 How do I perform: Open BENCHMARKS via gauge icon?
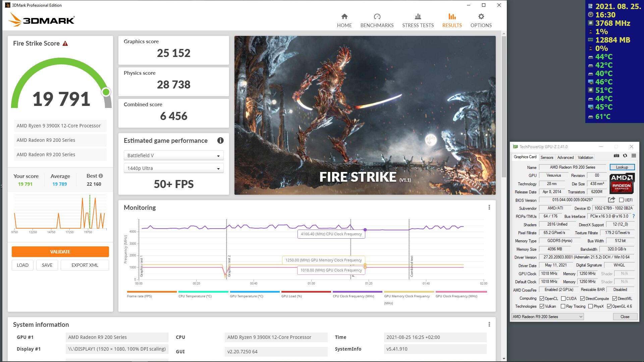tap(377, 16)
